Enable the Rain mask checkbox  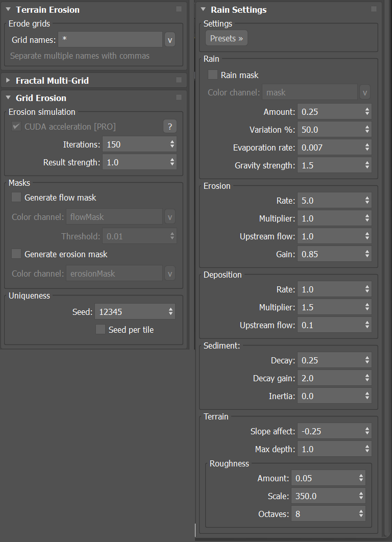tap(213, 75)
